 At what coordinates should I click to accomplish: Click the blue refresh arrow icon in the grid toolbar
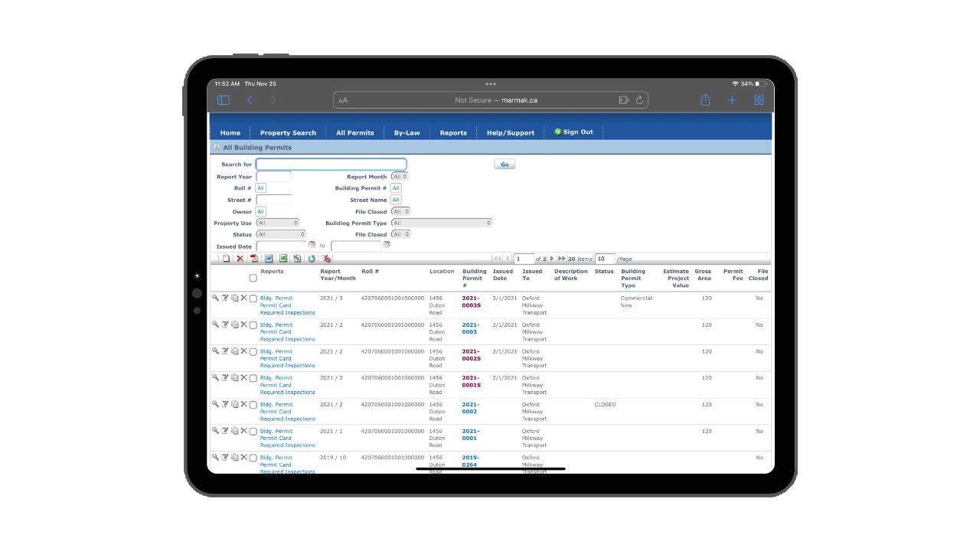click(312, 259)
